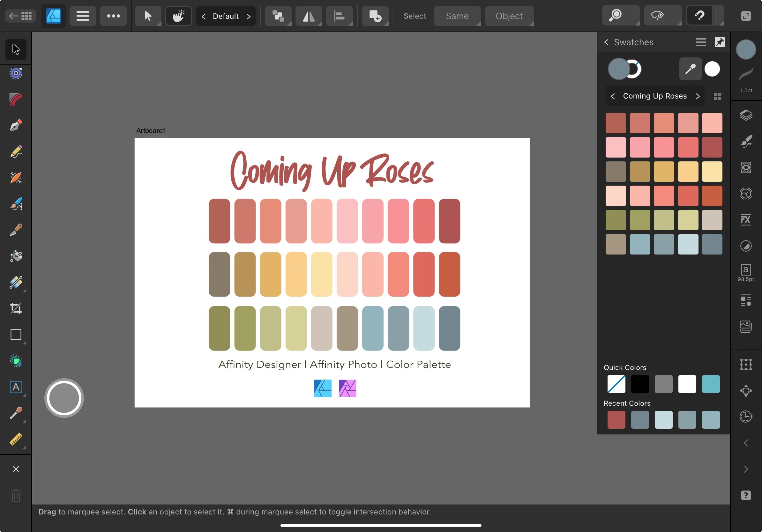Collapse the Swatches panel with back chevron
The width and height of the screenshot is (762, 532).
[x=606, y=42]
